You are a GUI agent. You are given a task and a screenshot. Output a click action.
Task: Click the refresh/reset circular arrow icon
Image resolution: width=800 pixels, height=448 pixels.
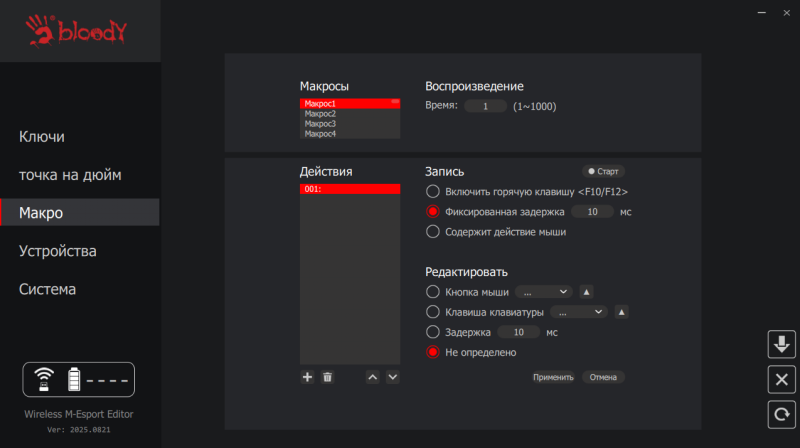[x=780, y=413]
